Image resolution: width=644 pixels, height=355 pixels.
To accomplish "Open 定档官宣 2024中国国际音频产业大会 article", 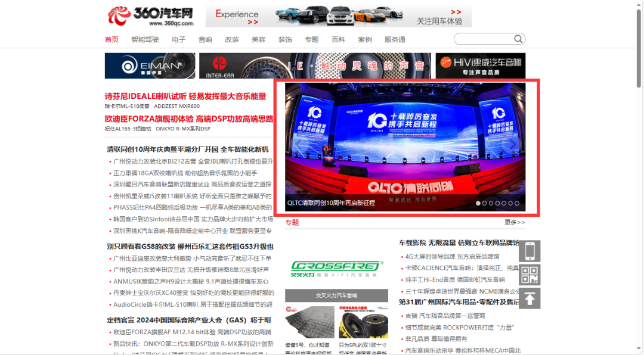I will pyautogui.click(x=189, y=320).
